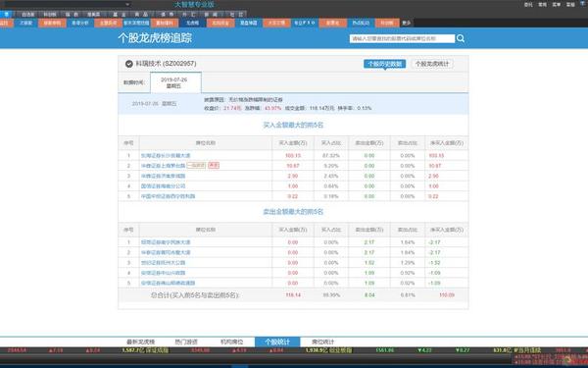Click the 个股龙虎统计 button
This screenshot has height=368, width=588.
pyautogui.click(x=432, y=64)
